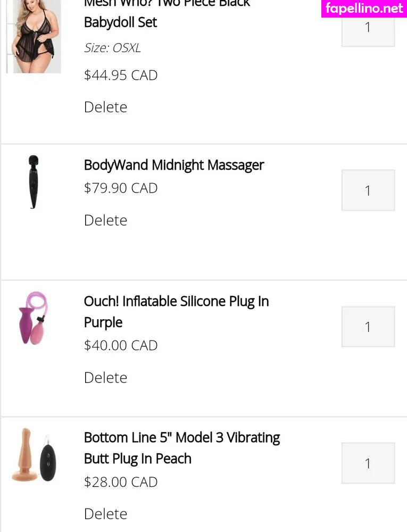This screenshot has height=532, width=407.
Task: Delete the Babydoll Set from the cart
Action: (105, 107)
